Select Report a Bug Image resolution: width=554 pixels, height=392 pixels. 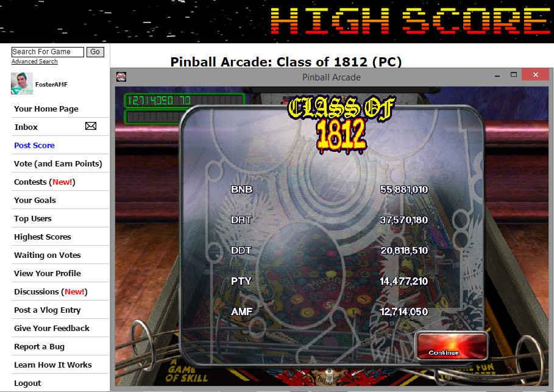[39, 346]
